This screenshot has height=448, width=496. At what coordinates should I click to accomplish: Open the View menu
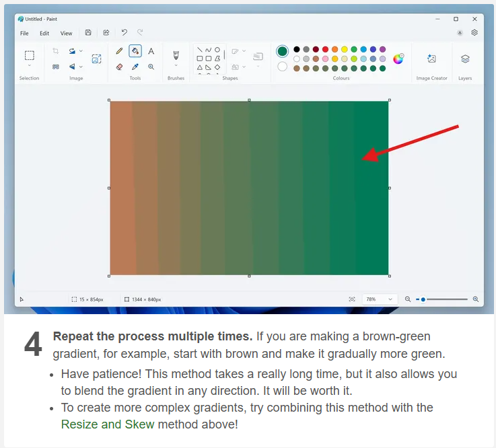coord(66,33)
